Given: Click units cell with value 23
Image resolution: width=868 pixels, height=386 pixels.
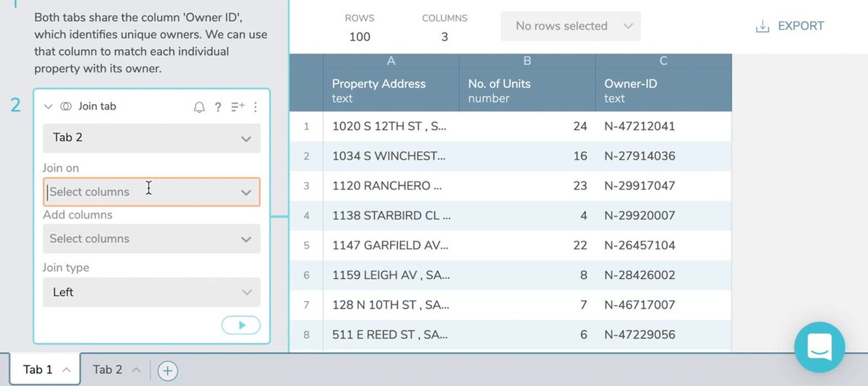Looking at the screenshot, I should click(527, 186).
